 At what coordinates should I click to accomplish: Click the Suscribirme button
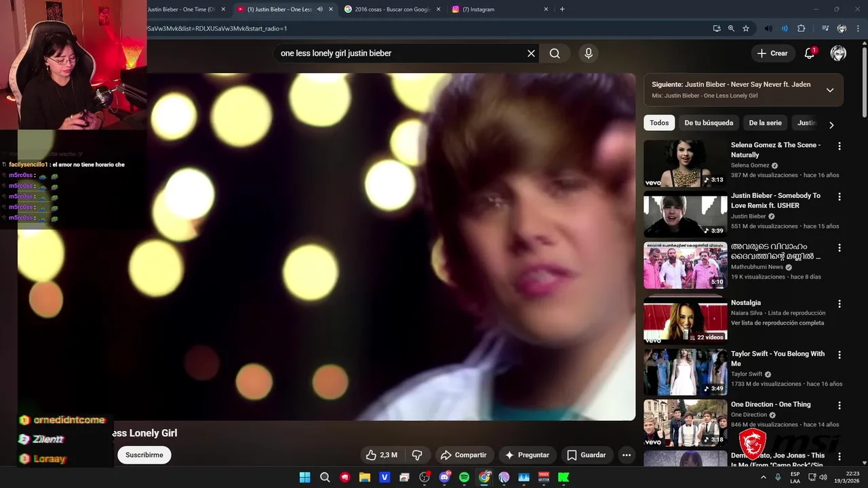pos(144,455)
